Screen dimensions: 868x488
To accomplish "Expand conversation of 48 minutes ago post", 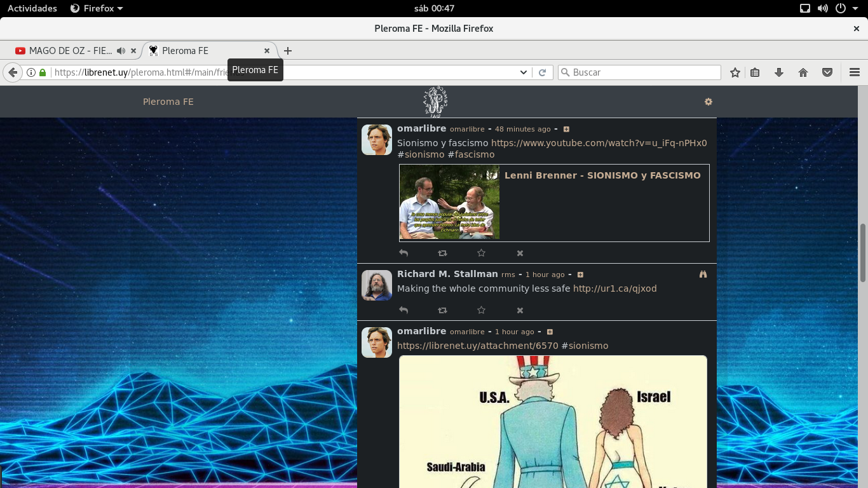I will coord(566,130).
